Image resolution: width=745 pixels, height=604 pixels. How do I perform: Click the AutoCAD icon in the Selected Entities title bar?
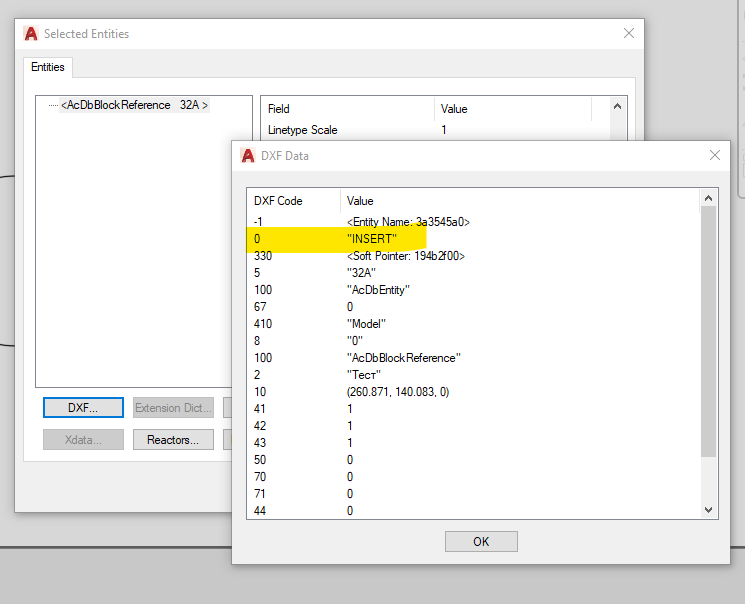[x=31, y=34]
